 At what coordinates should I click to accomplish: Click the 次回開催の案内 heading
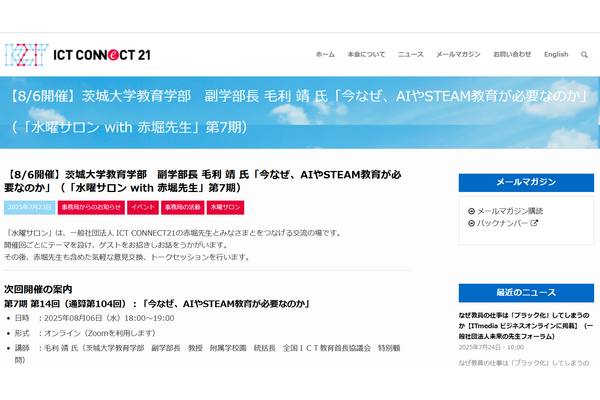click(38, 289)
